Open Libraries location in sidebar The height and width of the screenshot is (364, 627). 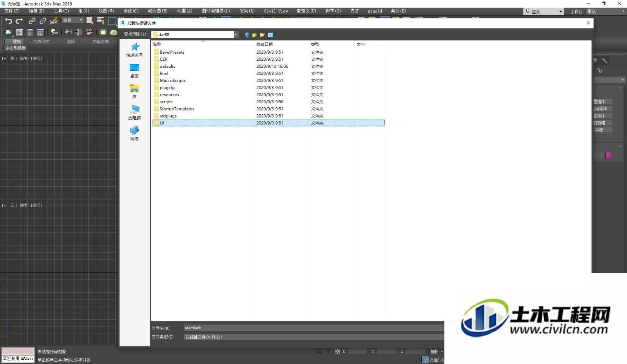134,92
